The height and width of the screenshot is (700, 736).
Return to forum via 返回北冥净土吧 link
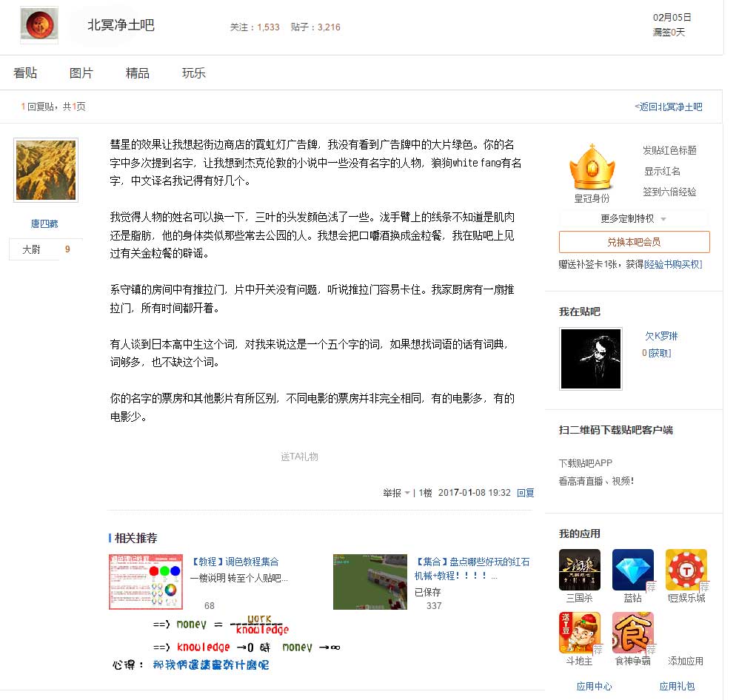tap(669, 107)
